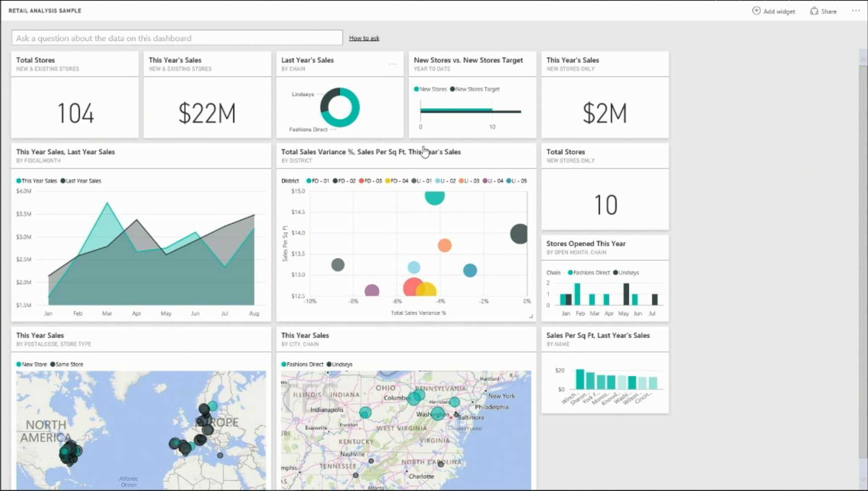The height and width of the screenshot is (491, 868).
Task: Click the RETAIL ANALYSIS SAMPLE dashboard title
Action: tap(45, 10)
